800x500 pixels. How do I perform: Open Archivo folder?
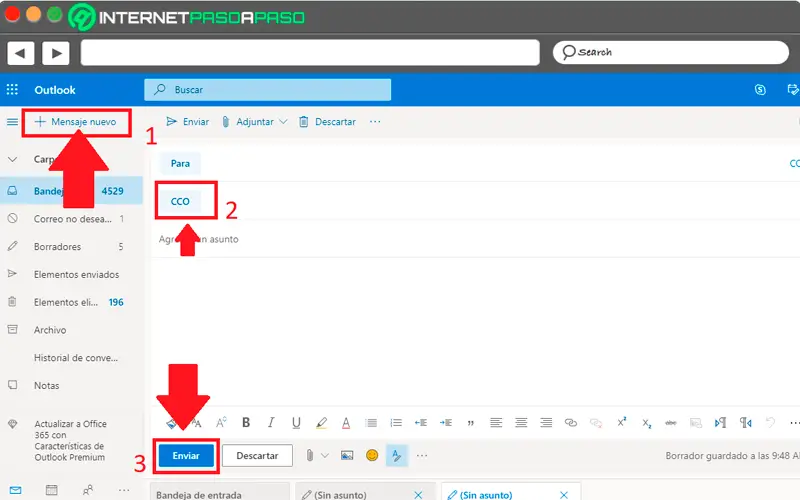(71, 330)
